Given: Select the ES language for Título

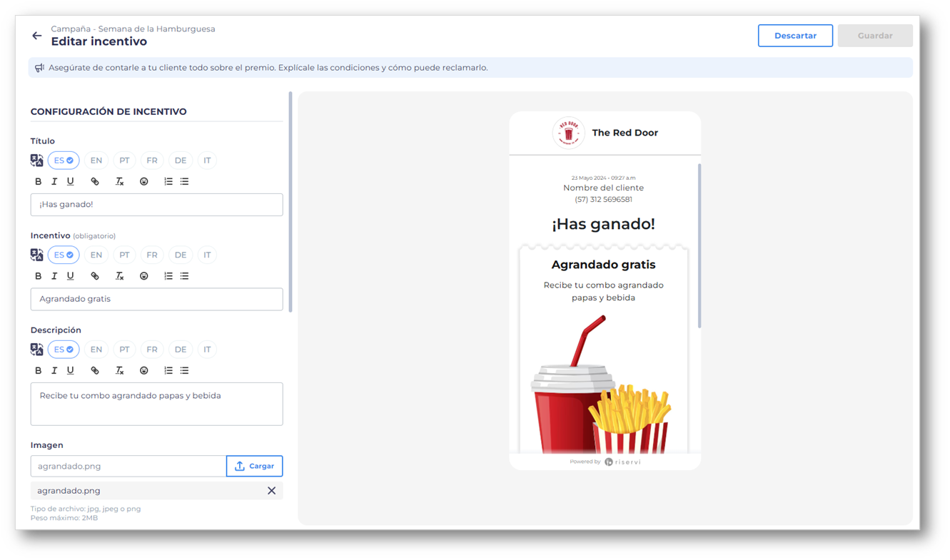Looking at the screenshot, I should [64, 161].
